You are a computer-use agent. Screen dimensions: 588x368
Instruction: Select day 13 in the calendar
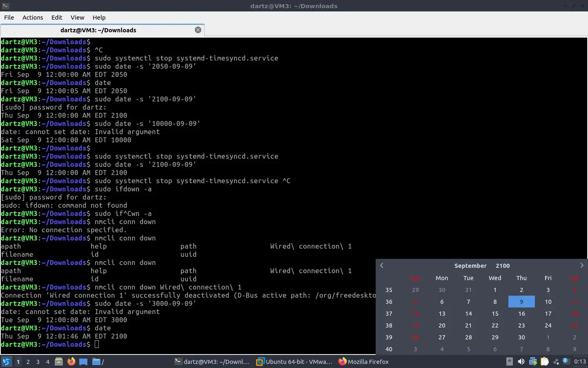point(442,314)
